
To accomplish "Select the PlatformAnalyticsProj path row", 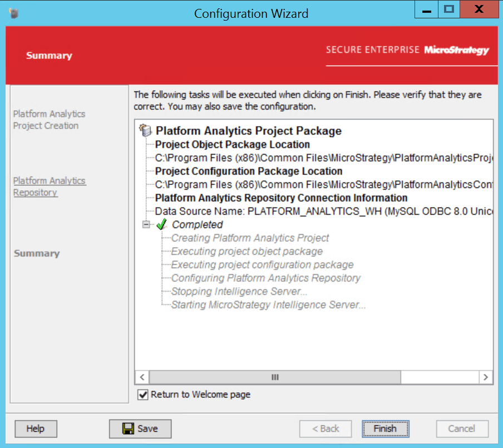I will point(324,158).
